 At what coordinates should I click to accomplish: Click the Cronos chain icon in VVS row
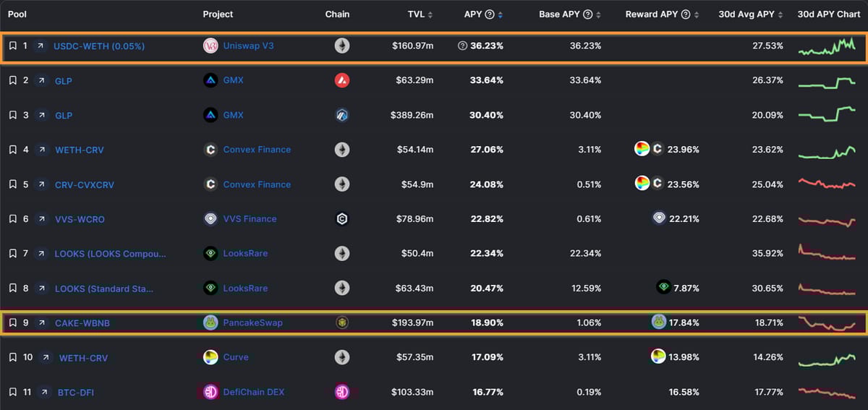click(342, 219)
